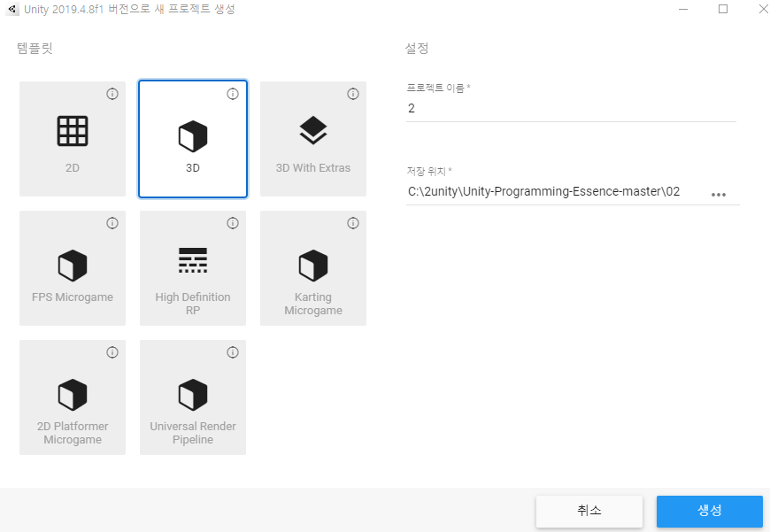This screenshot has height=532, width=770.
Task: Select the 2D template card
Action: point(73,139)
